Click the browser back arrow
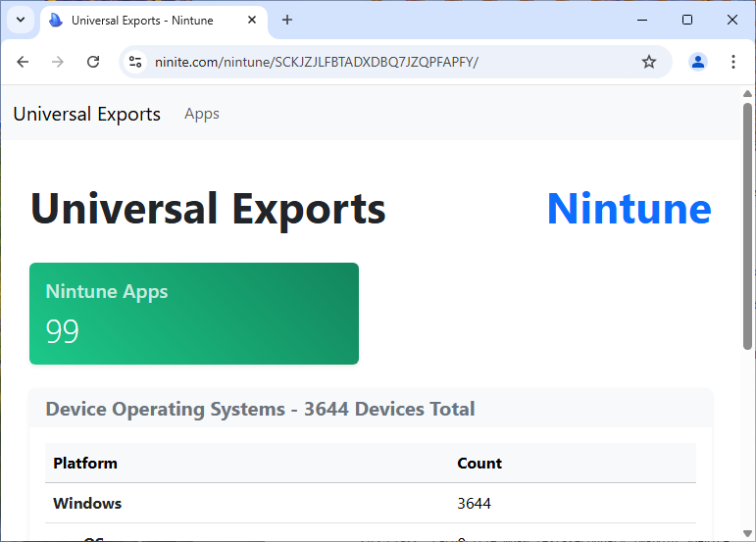 pos(24,62)
